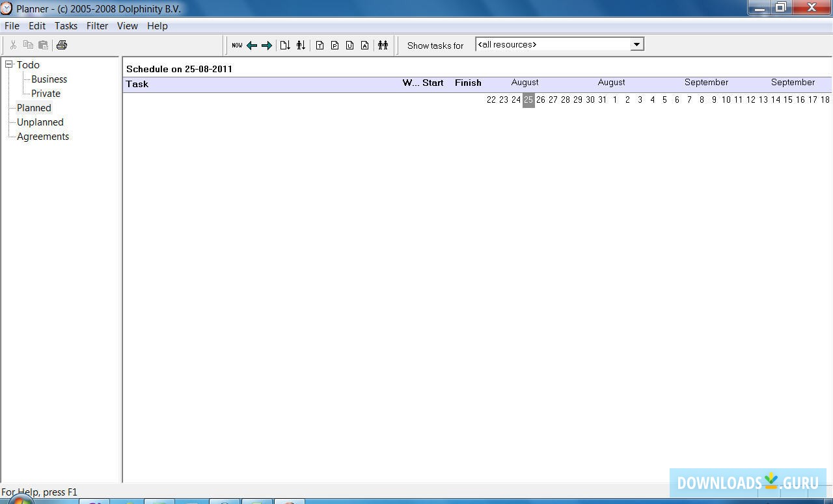This screenshot has width=833, height=504.
Task: Click the highlighted day 25 in timeline
Action: point(528,100)
